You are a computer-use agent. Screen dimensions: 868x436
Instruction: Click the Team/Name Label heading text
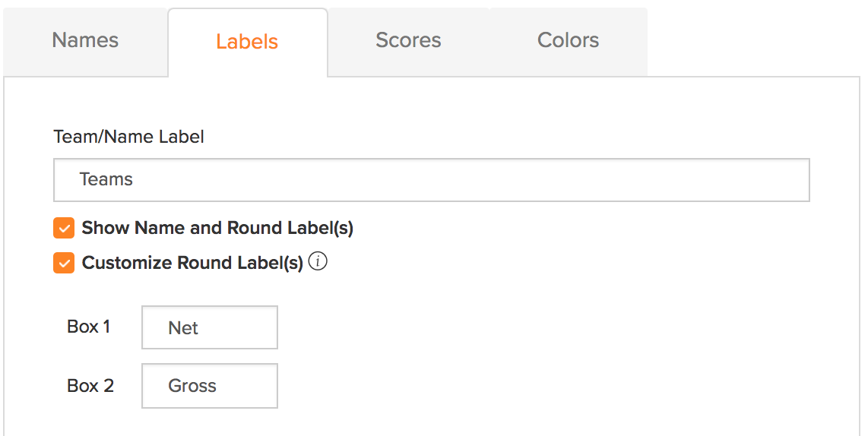pos(128,137)
